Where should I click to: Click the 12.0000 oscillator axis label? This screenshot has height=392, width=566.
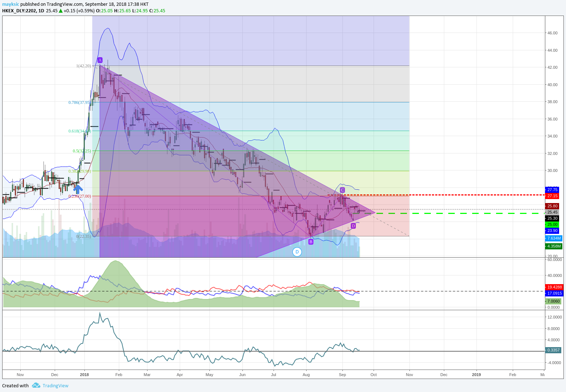coord(555,317)
